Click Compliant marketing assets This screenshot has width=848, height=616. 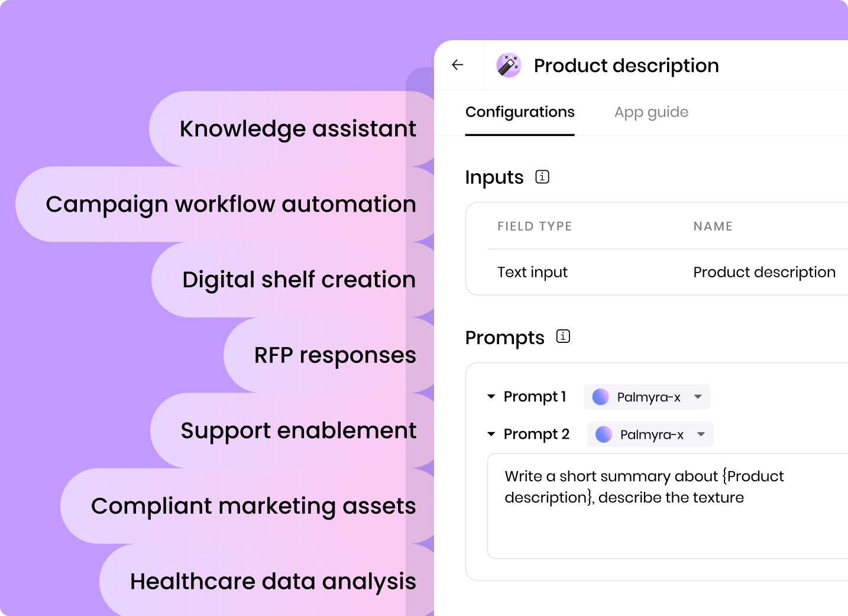click(253, 506)
